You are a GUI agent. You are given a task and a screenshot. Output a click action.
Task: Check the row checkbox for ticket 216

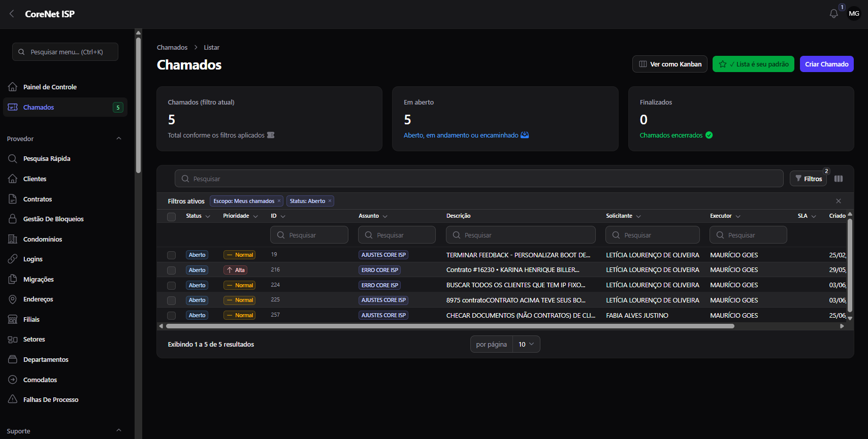[x=172, y=271]
